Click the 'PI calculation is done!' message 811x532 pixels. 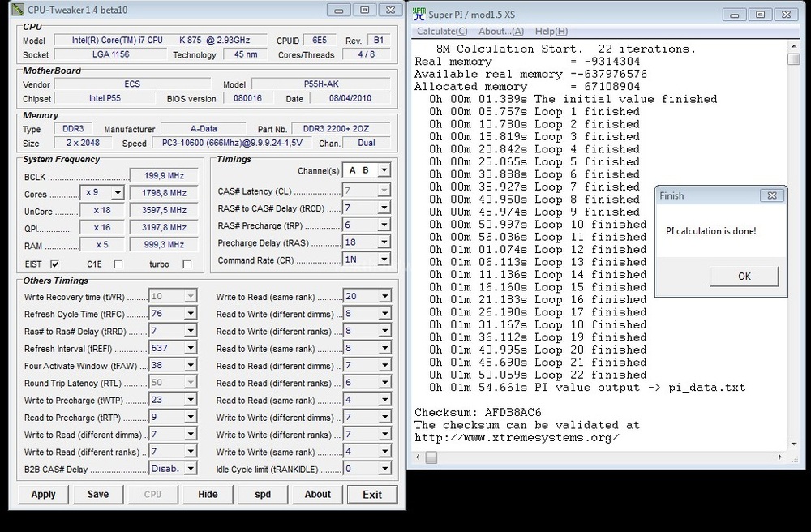711,231
